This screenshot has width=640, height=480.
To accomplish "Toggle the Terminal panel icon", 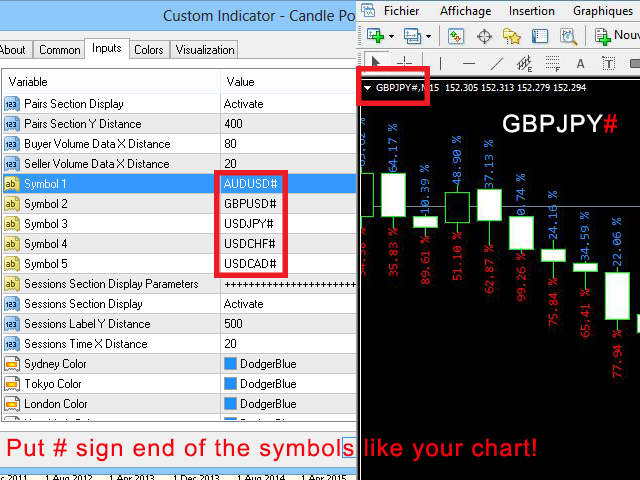I will pyautogui.click(x=540, y=36).
